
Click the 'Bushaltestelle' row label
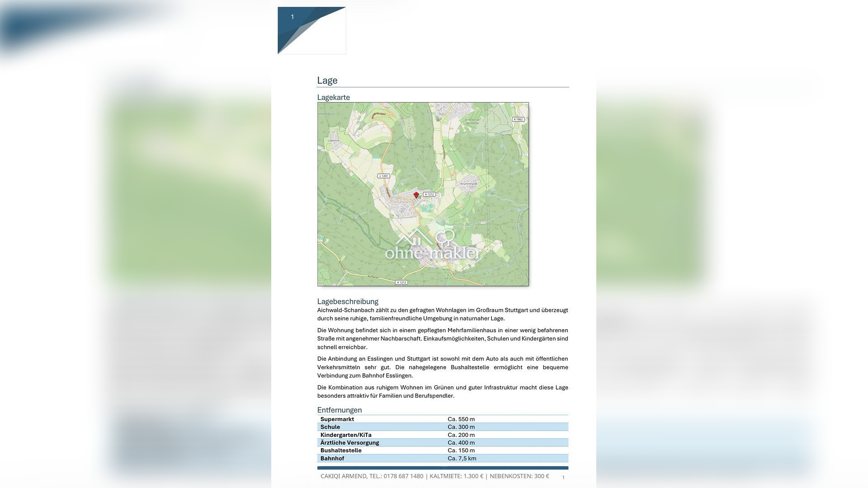coord(341,450)
